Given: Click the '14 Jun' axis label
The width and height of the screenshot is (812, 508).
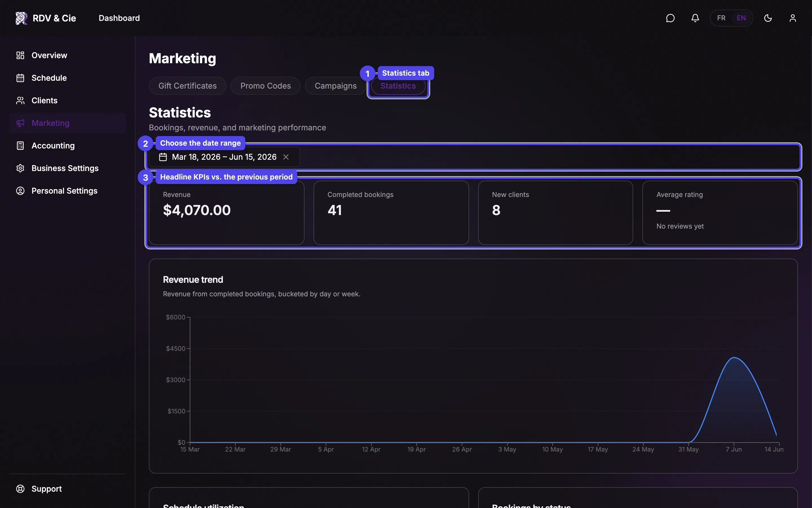Looking at the screenshot, I should 774,449.
